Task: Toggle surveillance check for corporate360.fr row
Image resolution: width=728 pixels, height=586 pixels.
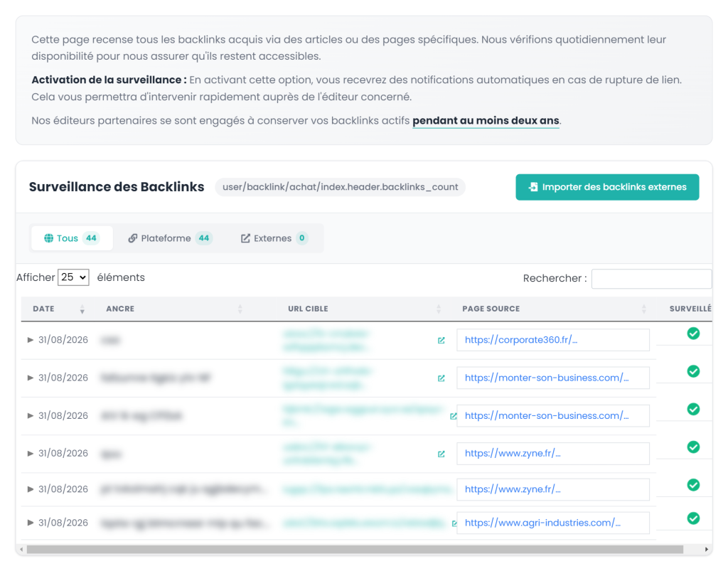Action: (x=693, y=334)
